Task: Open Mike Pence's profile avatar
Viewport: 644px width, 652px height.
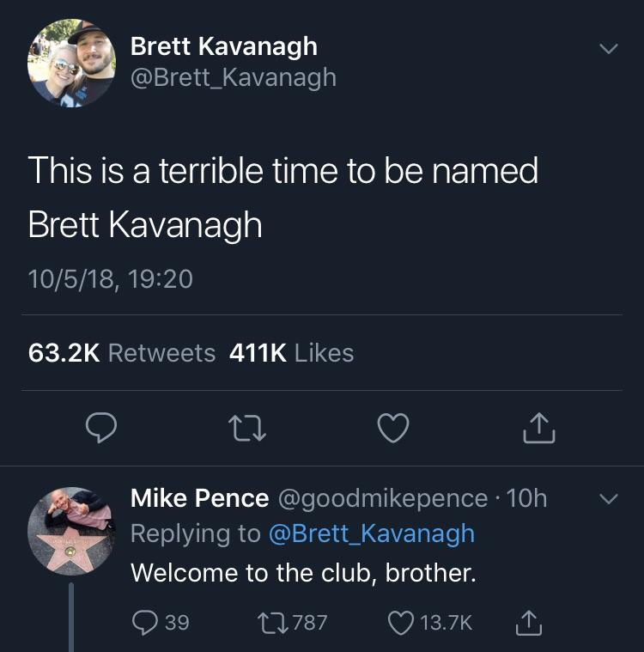Action: pos(71,531)
